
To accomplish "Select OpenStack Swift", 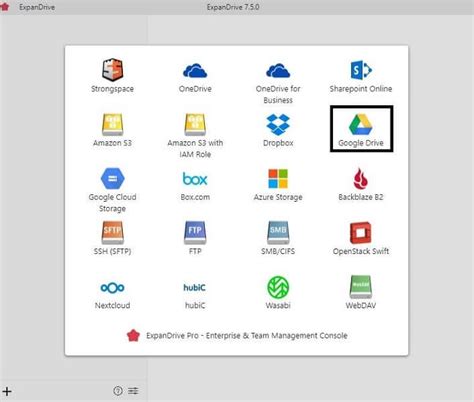I will pyautogui.click(x=361, y=239).
